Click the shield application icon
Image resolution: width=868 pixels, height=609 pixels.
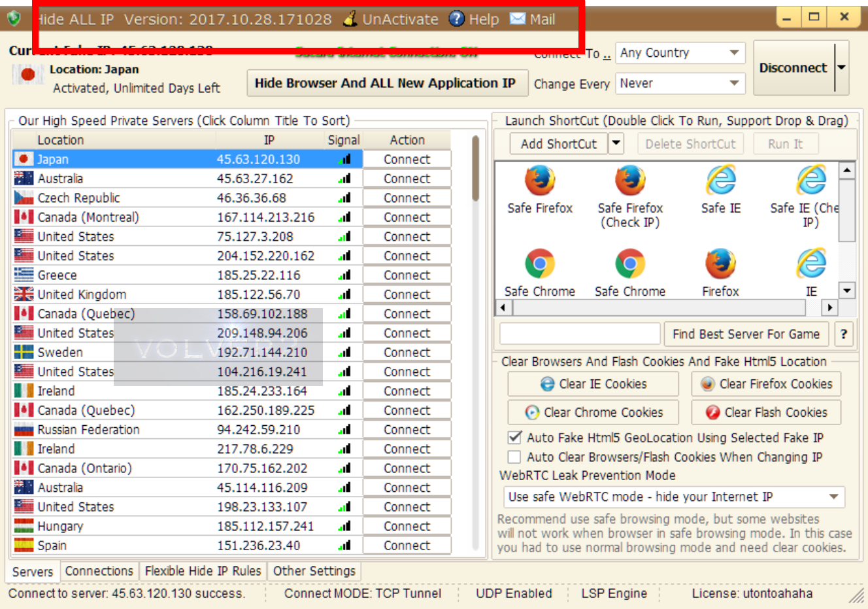(x=14, y=18)
